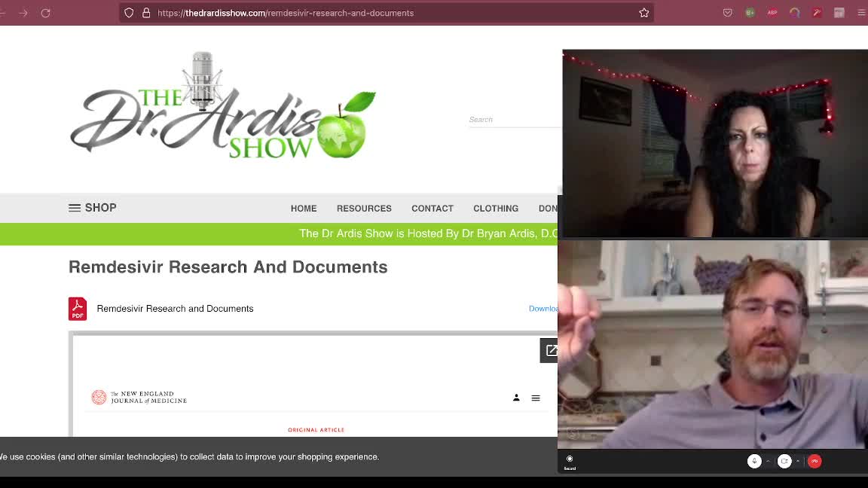Go to HOME in site navigation
The height and width of the screenshot is (488, 868).
tap(304, 209)
